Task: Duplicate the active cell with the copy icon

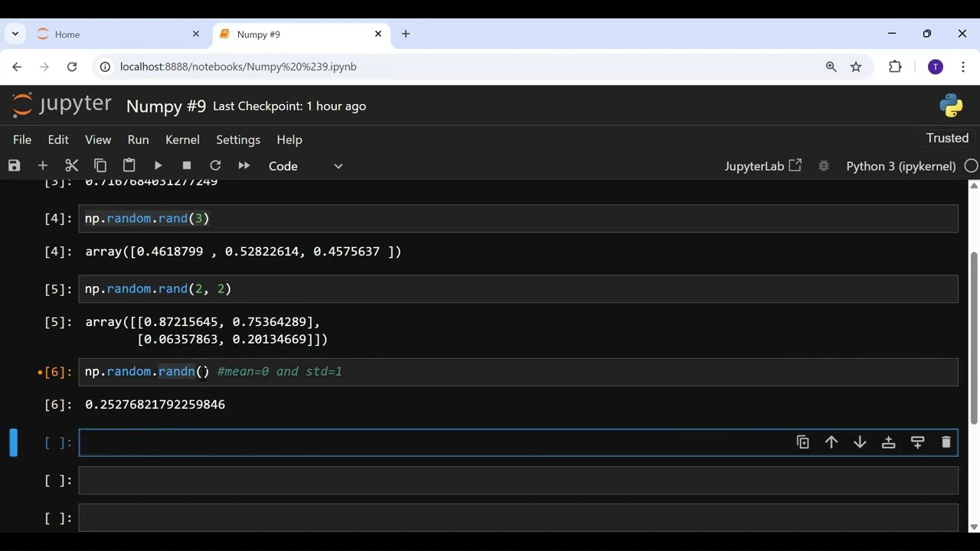Action: [802, 442]
